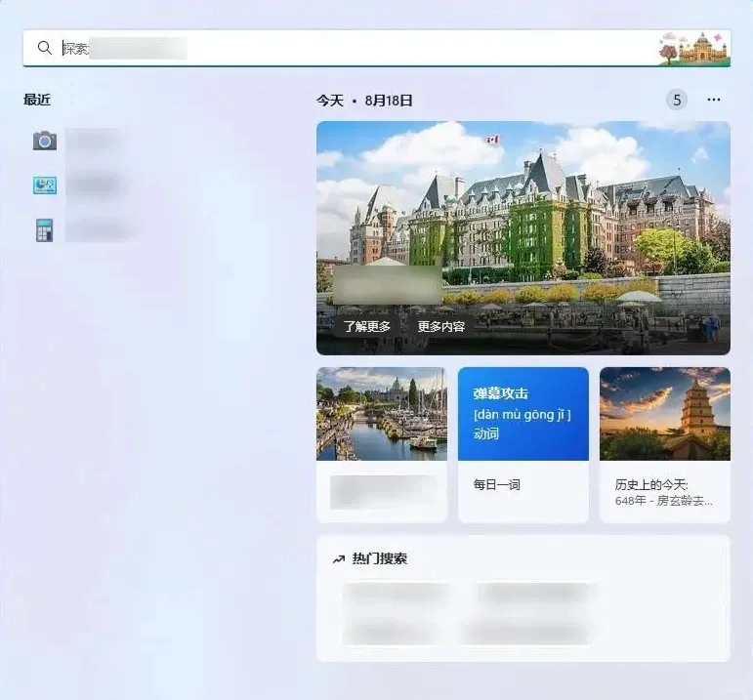Screen dimensions: 753x700
Task: Click the 每日一词 label
Action: pyautogui.click(x=496, y=485)
